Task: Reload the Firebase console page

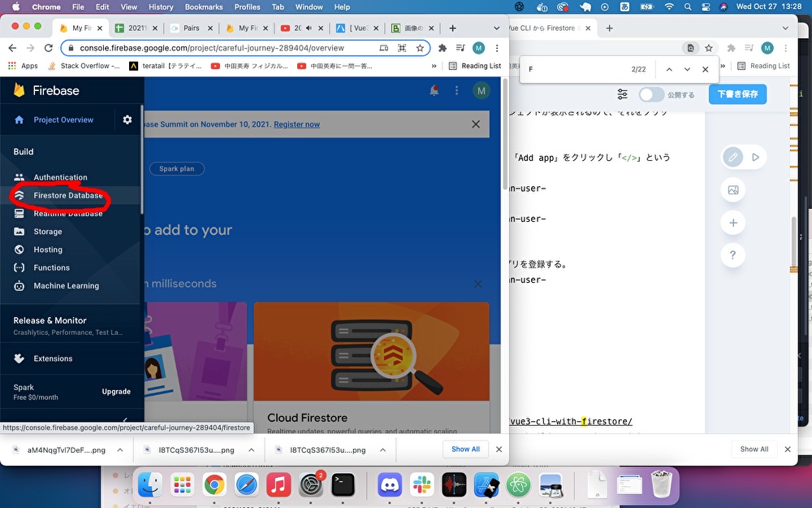Action: click(x=48, y=48)
